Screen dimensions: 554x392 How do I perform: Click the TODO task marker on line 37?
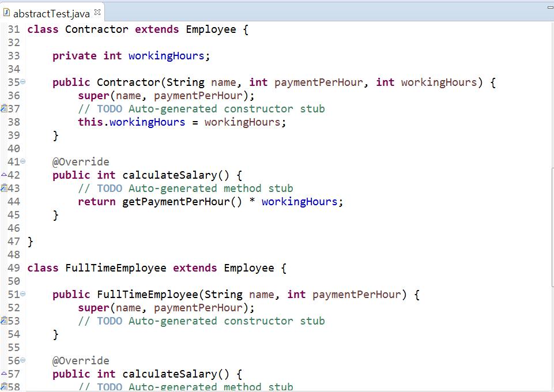[x=4, y=108]
